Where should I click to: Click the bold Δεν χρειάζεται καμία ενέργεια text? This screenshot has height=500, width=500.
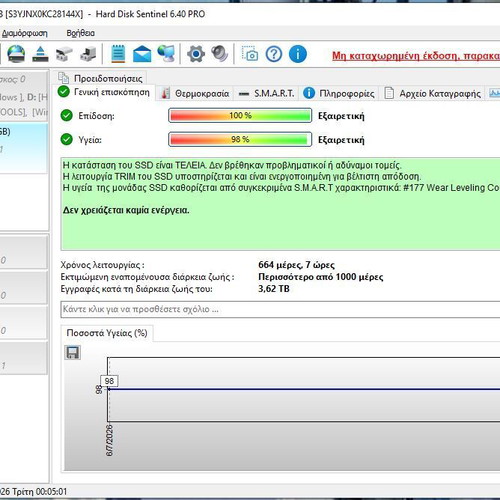(x=126, y=210)
